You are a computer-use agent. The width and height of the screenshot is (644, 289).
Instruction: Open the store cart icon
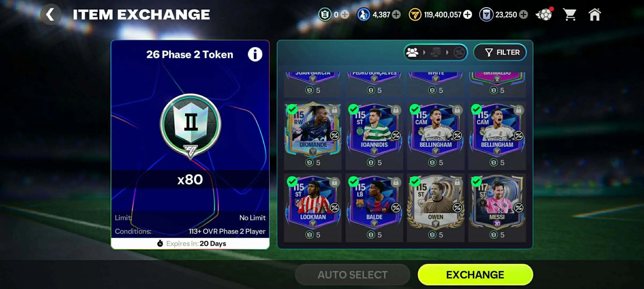click(x=569, y=14)
